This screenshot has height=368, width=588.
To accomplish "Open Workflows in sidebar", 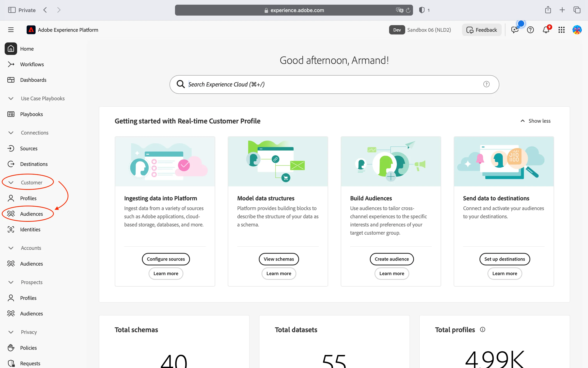I will click(x=32, y=64).
